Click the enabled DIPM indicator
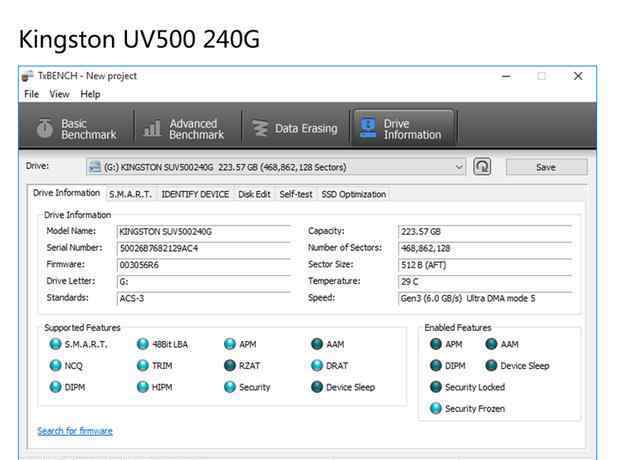640x460 pixels. [x=436, y=365]
